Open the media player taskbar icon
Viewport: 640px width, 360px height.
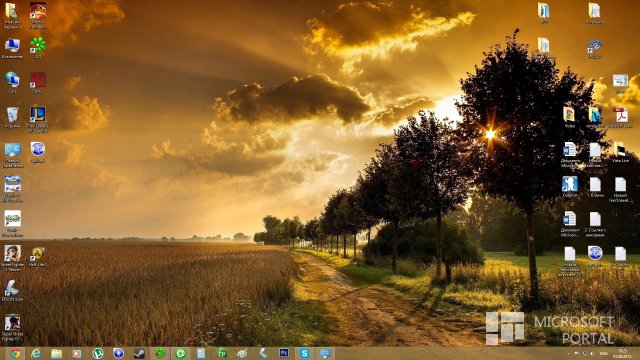pyautogui.click(x=77, y=353)
